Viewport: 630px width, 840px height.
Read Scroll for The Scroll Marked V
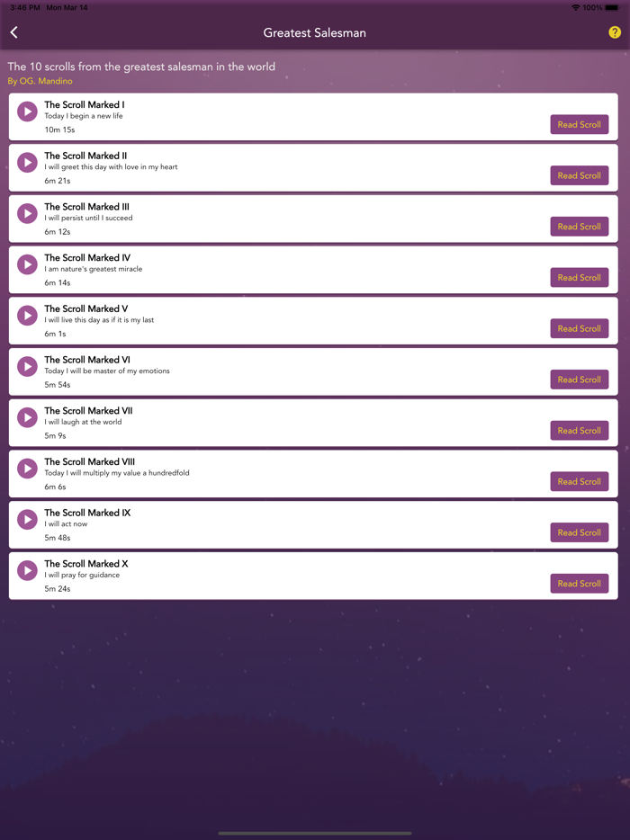coord(579,328)
